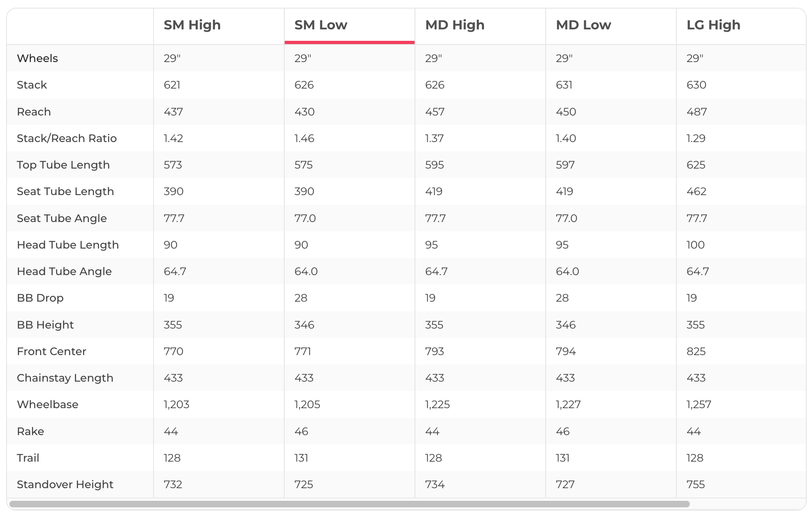The width and height of the screenshot is (812, 520).
Task: Click the Standover Height row label
Action: 65,484
